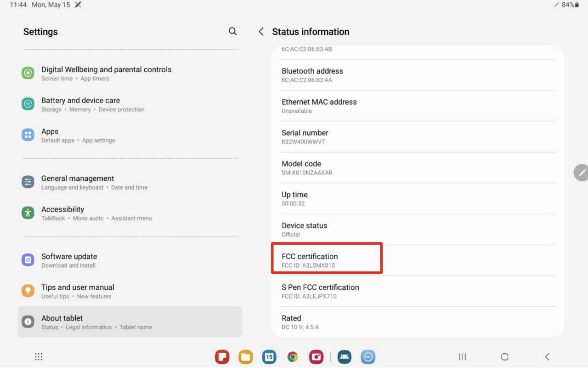The width and height of the screenshot is (588, 368).
Task: Open the app drawer grid icon
Action: pos(39,357)
